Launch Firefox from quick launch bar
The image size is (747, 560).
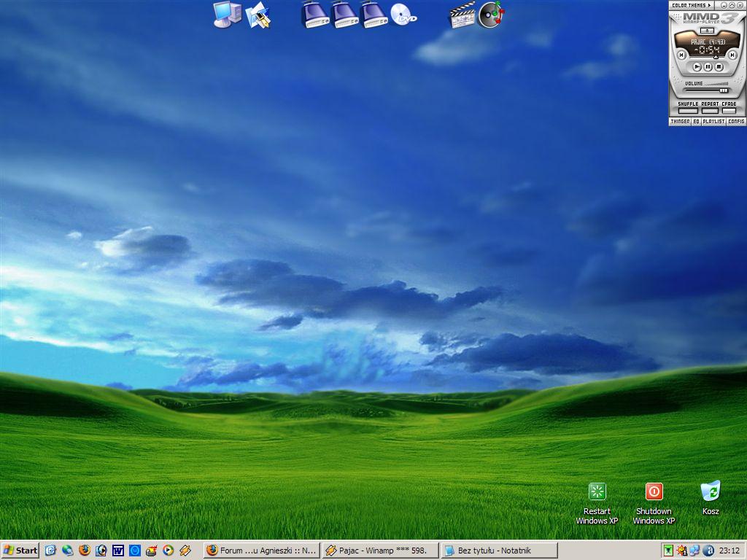pyautogui.click(x=85, y=551)
